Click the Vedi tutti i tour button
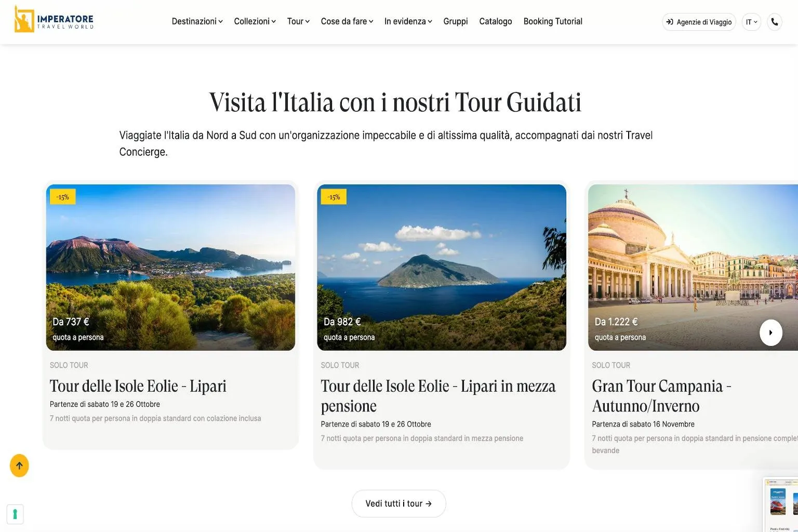 pyautogui.click(x=398, y=503)
